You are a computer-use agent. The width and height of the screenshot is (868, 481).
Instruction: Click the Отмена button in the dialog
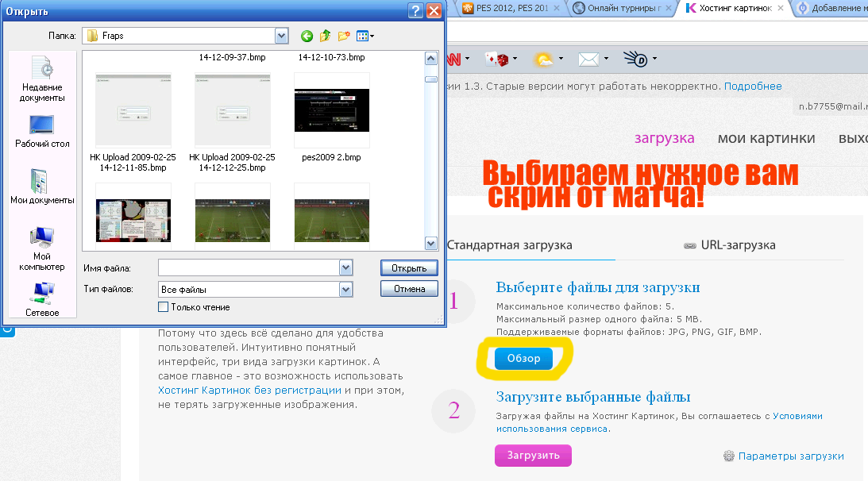click(x=409, y=289)
